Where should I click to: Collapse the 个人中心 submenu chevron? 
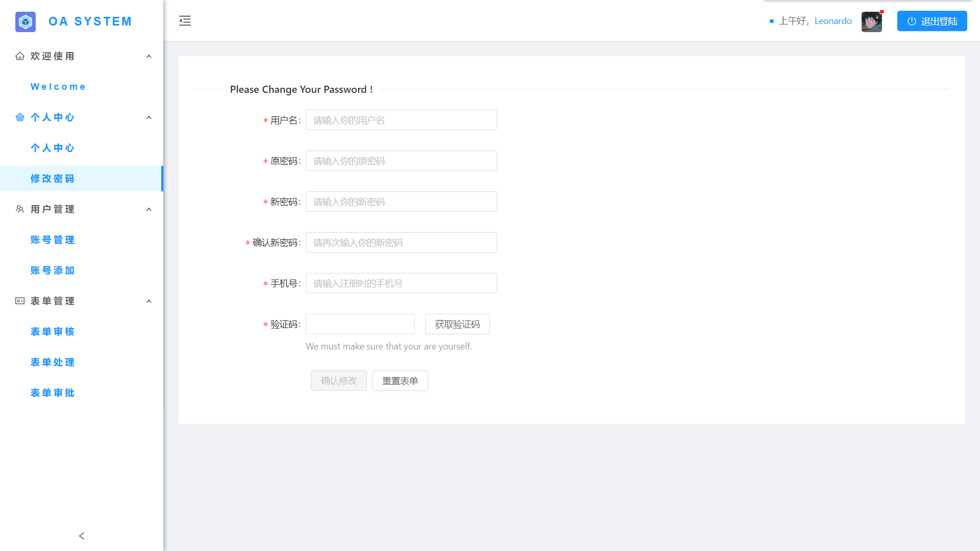coord(149,117)
